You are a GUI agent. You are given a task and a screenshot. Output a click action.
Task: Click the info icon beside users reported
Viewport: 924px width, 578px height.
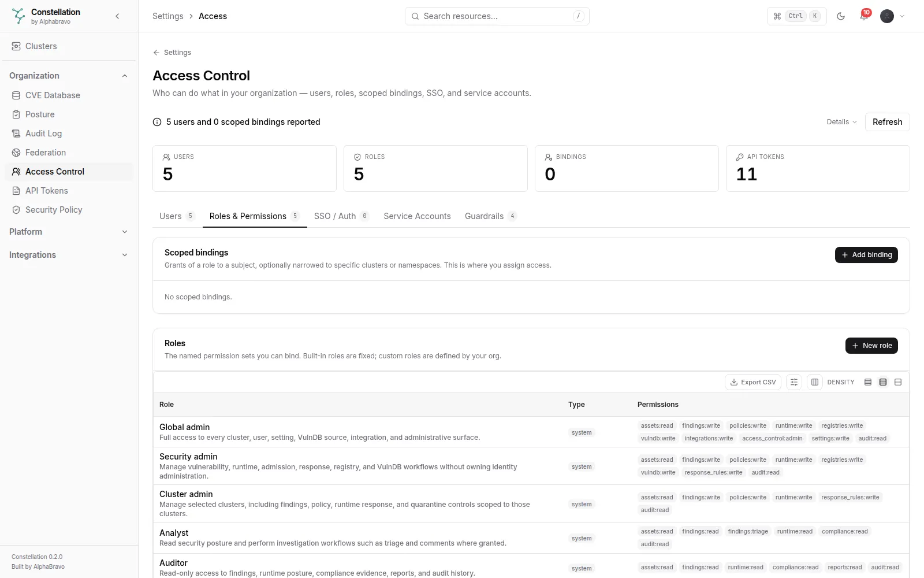[x=157, y=122]
